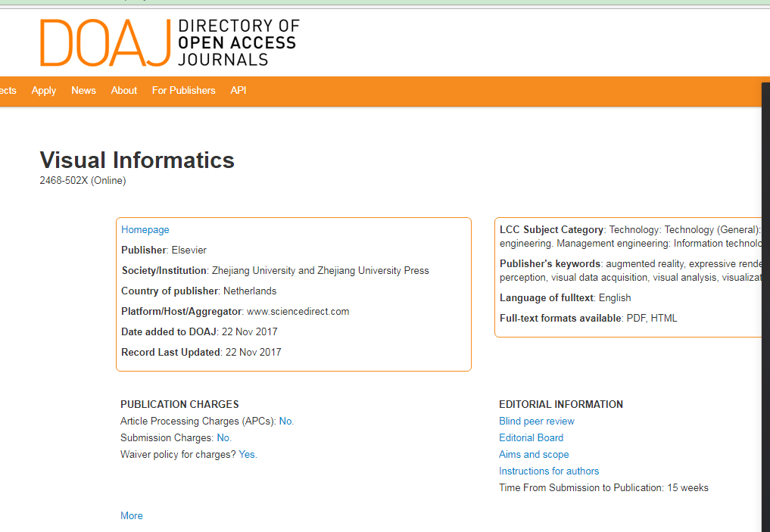Expand the More link
The height and width of the screenshot is (532, 770).
[132, 515]
